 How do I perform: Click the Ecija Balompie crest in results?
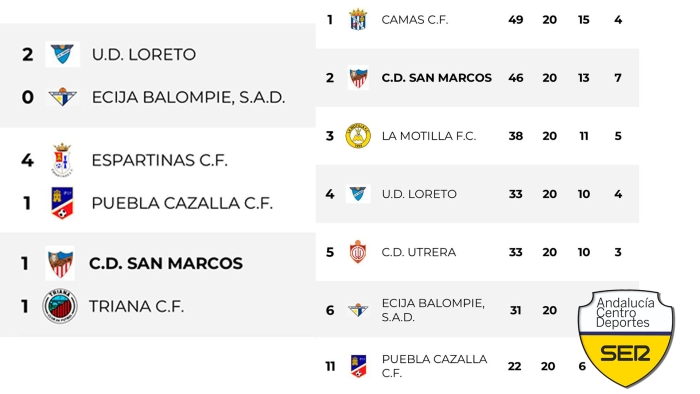pyautogui.click(x=62, y=97)
